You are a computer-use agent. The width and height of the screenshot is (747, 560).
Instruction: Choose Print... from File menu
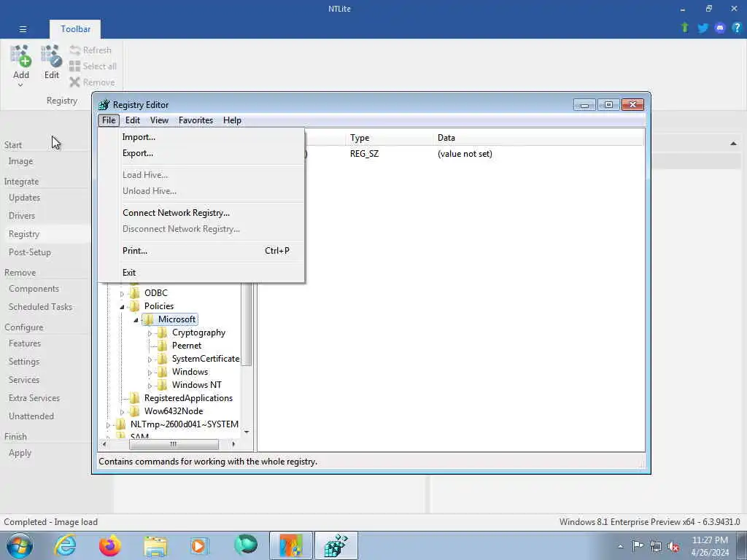click(135, 251)
